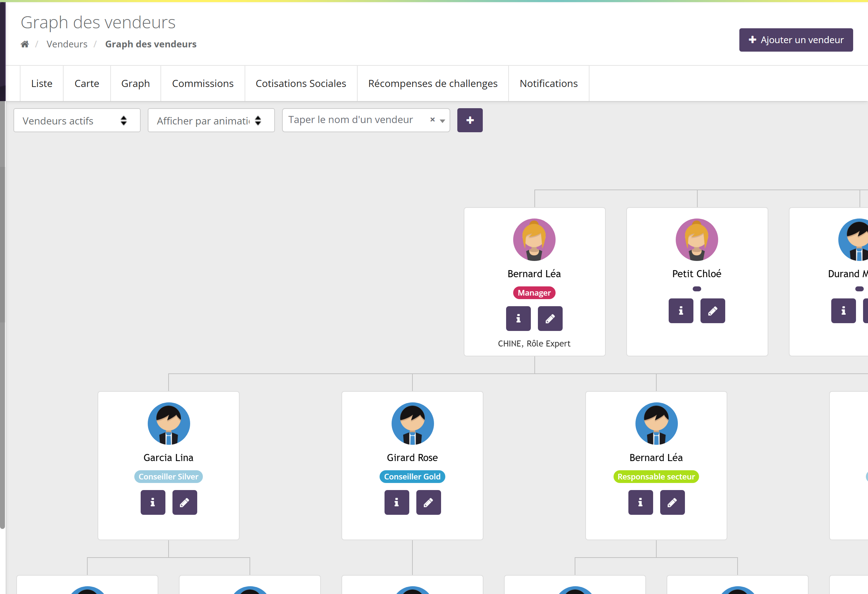The height and width of the screenshot is (594, 868).
Task: Open the home breadcrumb icon
Action: tap(25, 44)
